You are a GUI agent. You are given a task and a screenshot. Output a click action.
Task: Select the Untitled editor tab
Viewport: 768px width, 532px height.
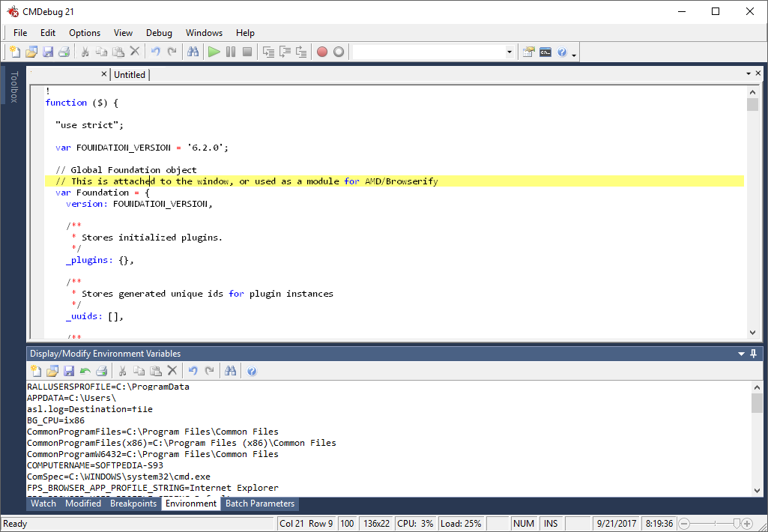[x=130, y=74]
